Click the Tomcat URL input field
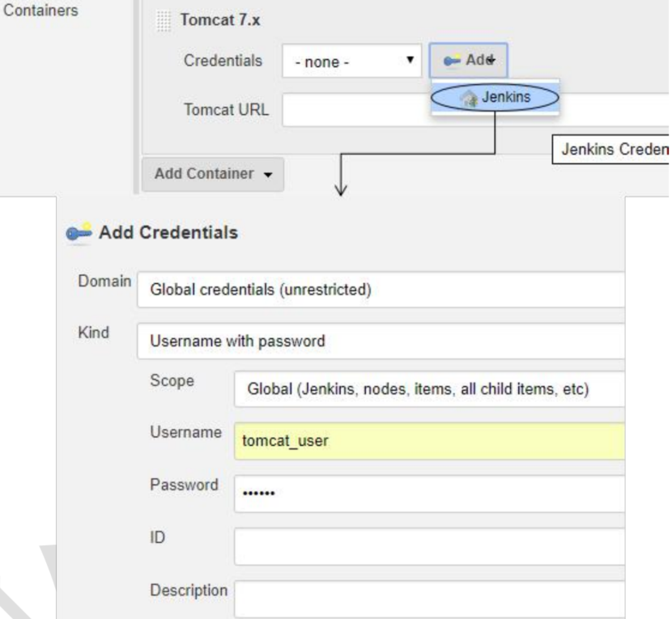The width and height of the screenshot is (672, 619). pyautogui.click(x=475, y=110)
